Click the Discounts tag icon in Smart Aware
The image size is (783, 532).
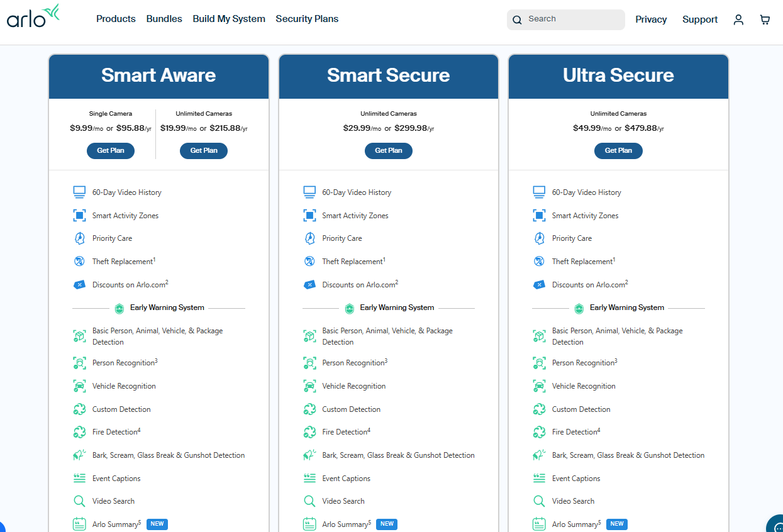(79, 285)
